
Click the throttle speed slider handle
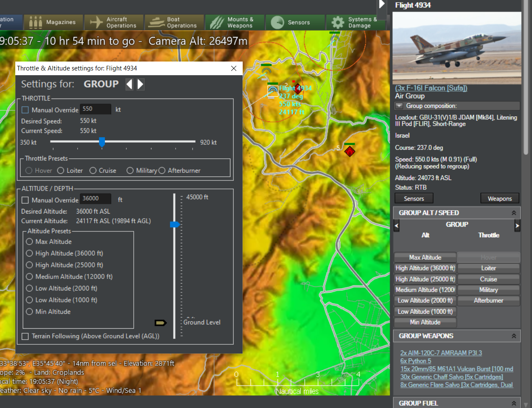102,142
